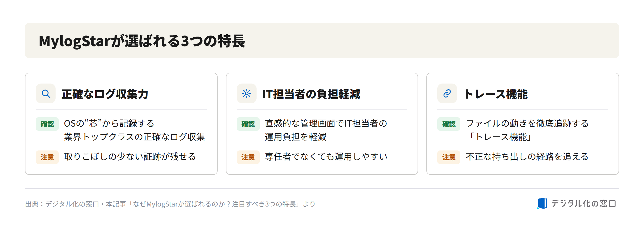Click orange 注意 badge in トレース機能 card
The width and height of the screenshot is (644, 234).
[449, 157]
